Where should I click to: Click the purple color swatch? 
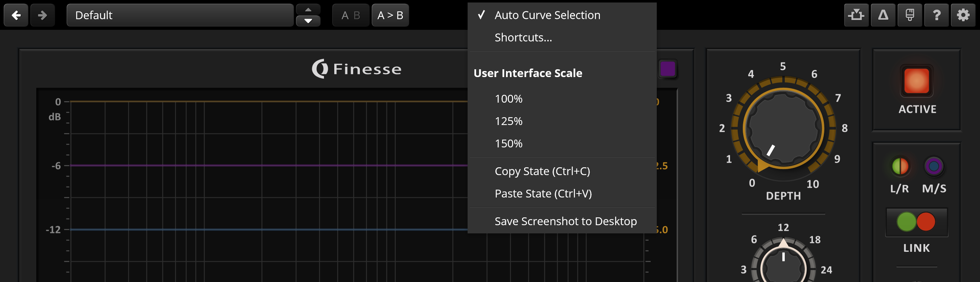[x=667, y=69]
